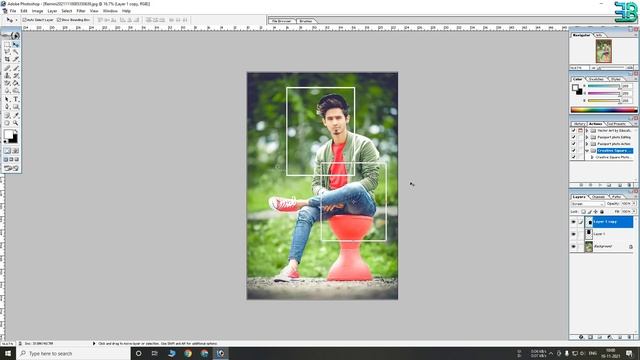Open the File menu
Viewport: 640px width, 360px height.
click(x=13, y=11)
